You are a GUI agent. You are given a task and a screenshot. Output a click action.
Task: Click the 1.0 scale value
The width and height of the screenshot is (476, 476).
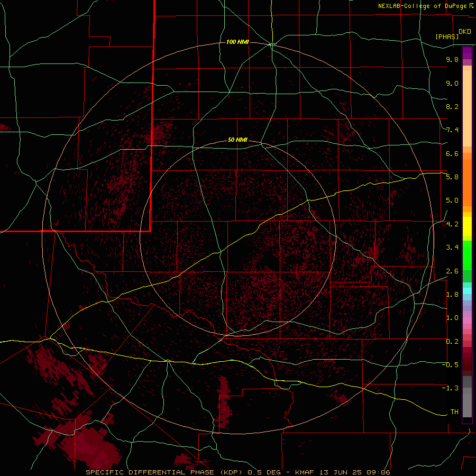click(x=452, y=318)
